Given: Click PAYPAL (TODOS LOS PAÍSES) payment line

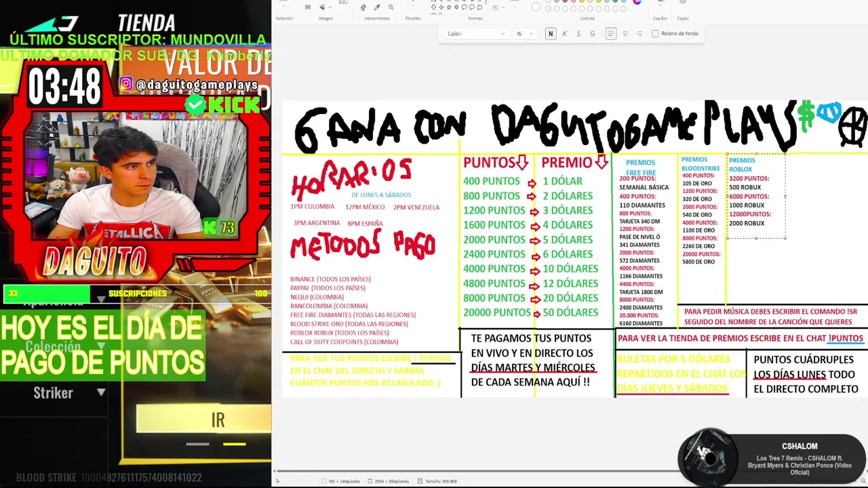Looking at the screenshot, I should coord(328,288).
